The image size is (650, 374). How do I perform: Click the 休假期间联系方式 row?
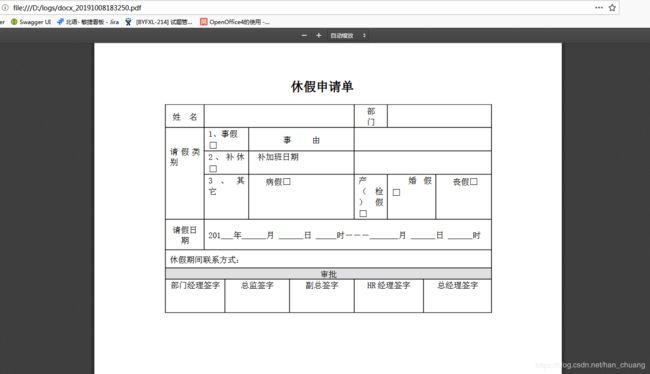click(x=328, y=259)
